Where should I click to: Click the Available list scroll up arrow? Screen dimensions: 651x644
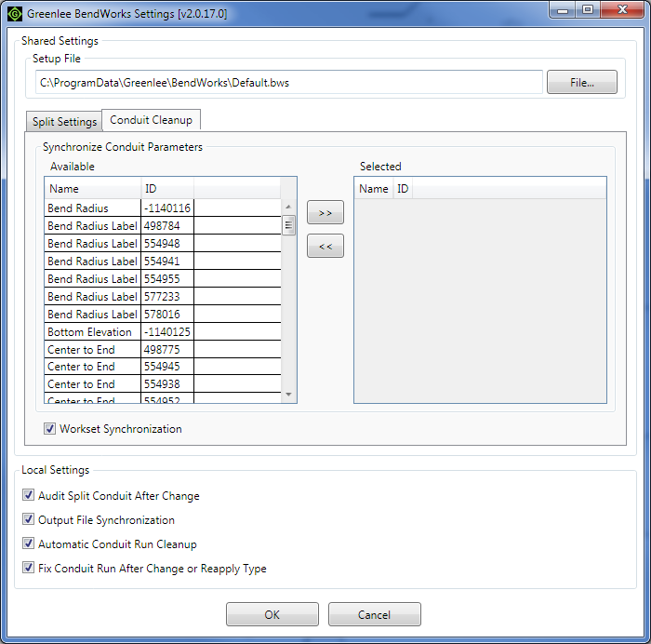(288, 207)
